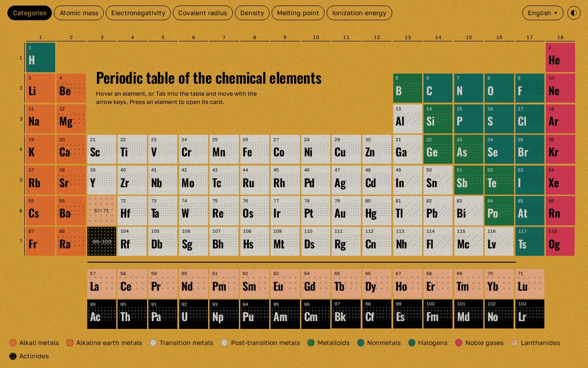Open the Oxygen (O) element card
The height and width of the screenshot is (368, 588).
click(x=499, y=88)
